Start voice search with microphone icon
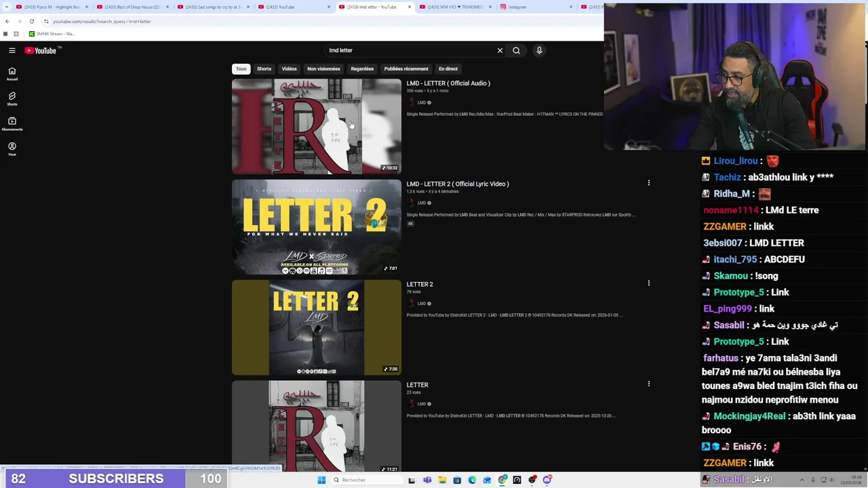Image resolution: width=868 pixels, height=488 pixels. coord(539,50)
